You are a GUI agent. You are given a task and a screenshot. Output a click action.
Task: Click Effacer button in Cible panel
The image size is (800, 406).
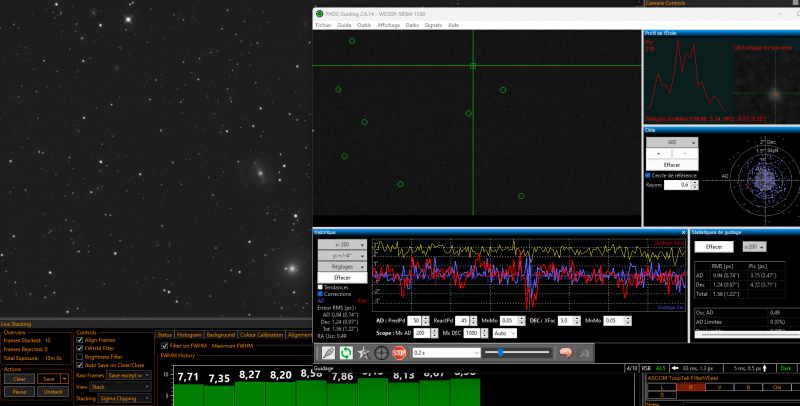pos(672,165)
